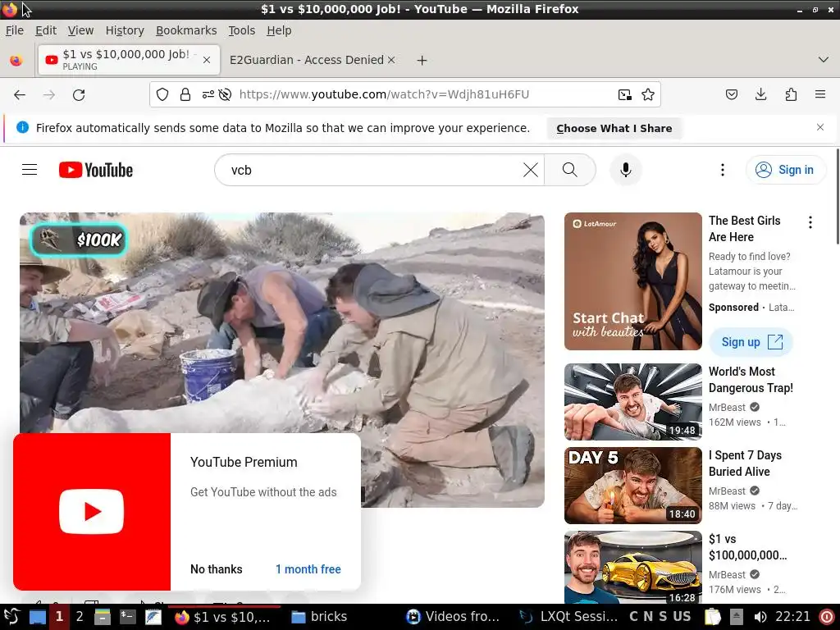Sign in to YouTube
The image size is (840, 630).
[785, 170]
